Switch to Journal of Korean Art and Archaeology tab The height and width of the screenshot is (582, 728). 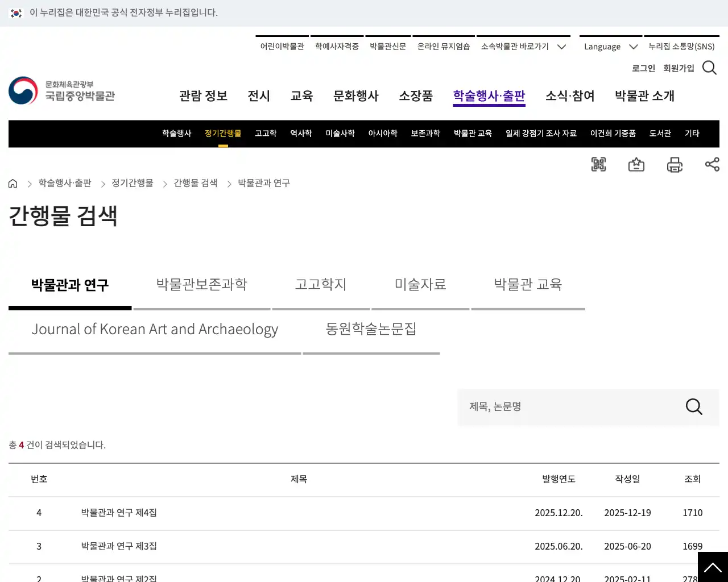point(155,330)
